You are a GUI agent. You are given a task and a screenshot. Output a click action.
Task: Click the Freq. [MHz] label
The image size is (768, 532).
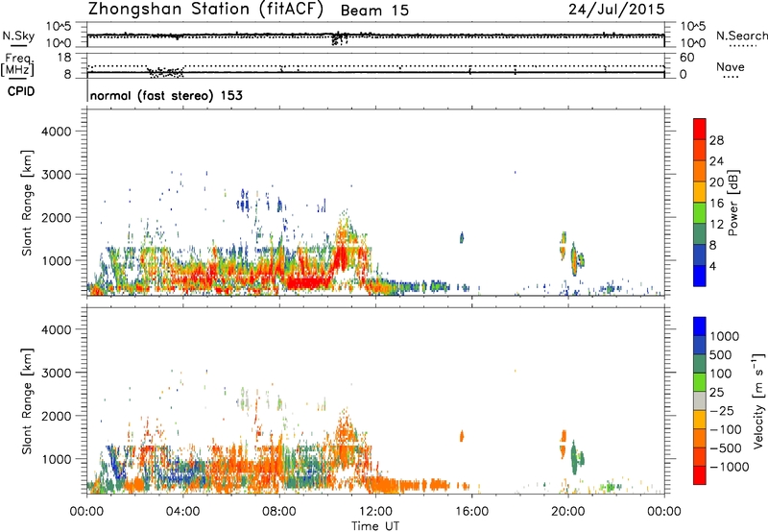tap(17, 65)
